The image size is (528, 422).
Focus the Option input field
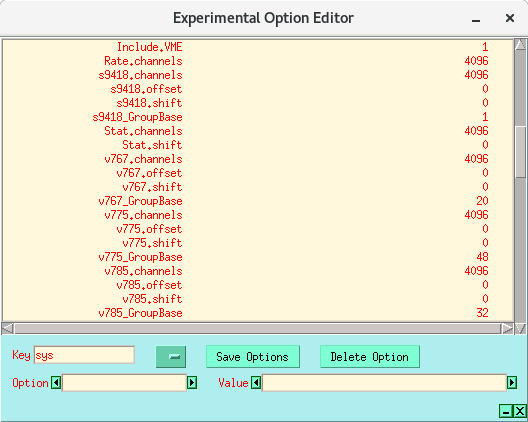click(124, 383)
